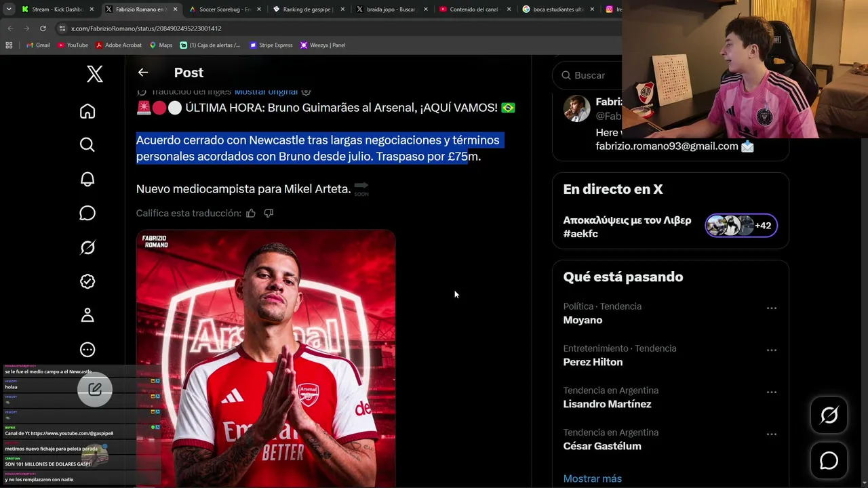Click Mostrar original link
This screenshot has width=868, height=488.
(x=266, y=92)
